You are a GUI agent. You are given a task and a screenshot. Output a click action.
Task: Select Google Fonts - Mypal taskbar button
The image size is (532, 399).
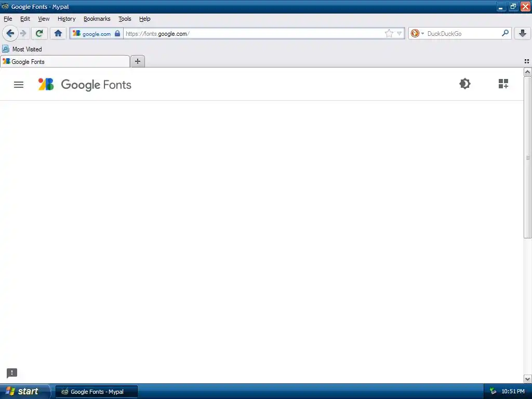point(97,392)
